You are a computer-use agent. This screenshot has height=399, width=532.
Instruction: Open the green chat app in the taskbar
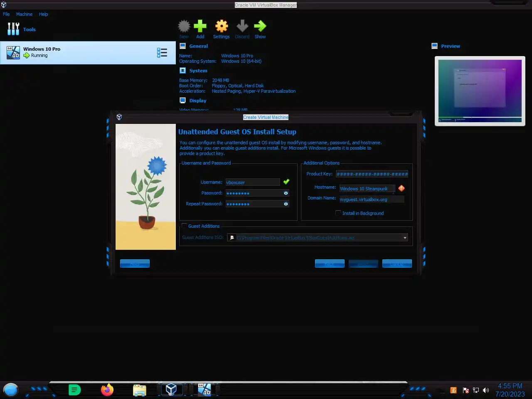tap(74, 390)
